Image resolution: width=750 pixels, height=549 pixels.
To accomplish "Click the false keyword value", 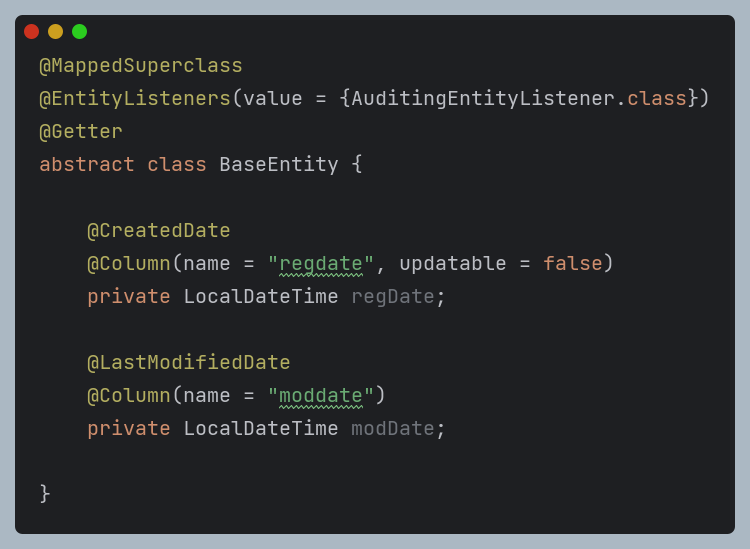I will pyautogui.click(x=573, y=264).
